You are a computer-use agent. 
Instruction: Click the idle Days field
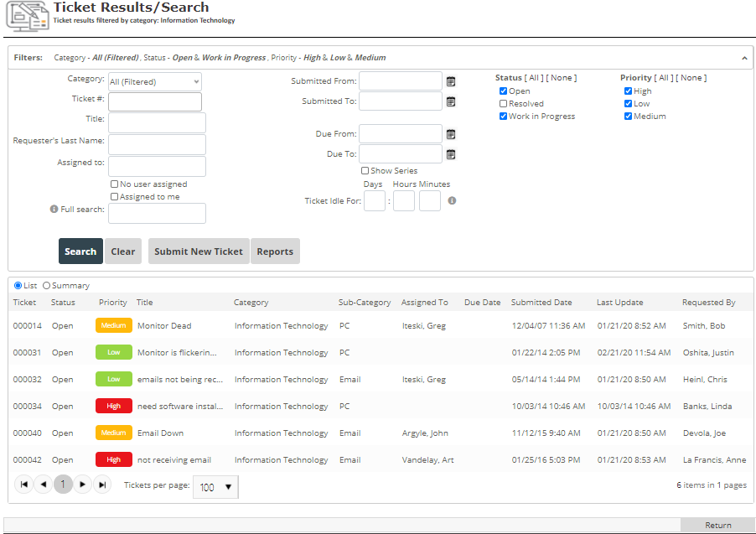(x=375, y=200)
